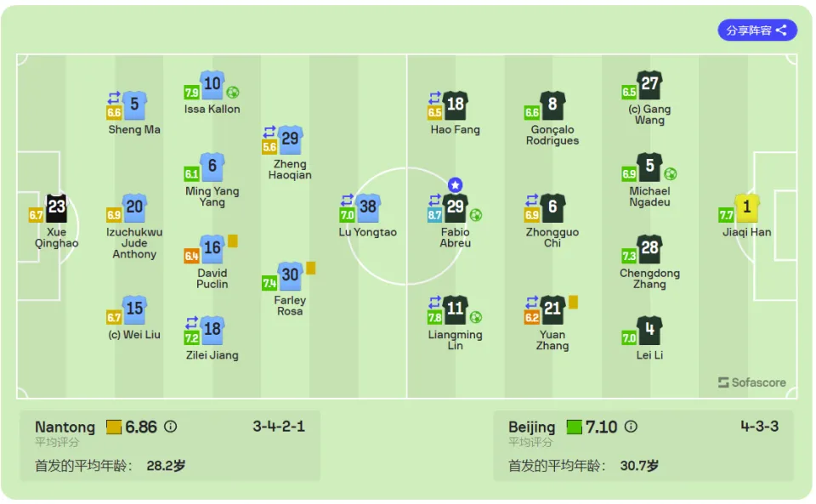Click Yuan Zhang's yellow card icon
The image size is (816, 504).
click(x=573, y=303)
